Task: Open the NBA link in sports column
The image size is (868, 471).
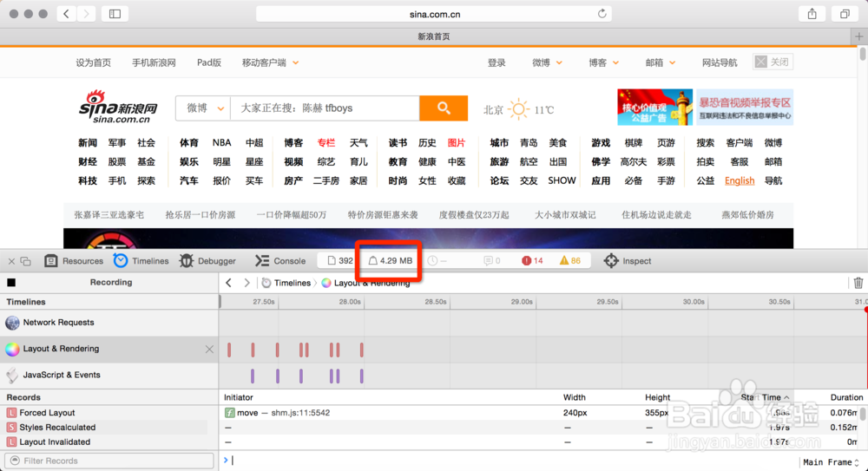Action: (221, 143)
